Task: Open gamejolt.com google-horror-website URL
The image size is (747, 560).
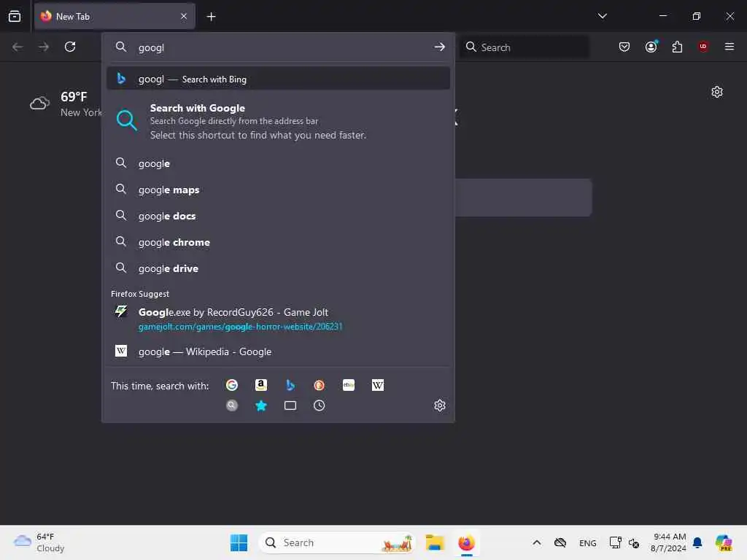Action: tap(240, 327)
